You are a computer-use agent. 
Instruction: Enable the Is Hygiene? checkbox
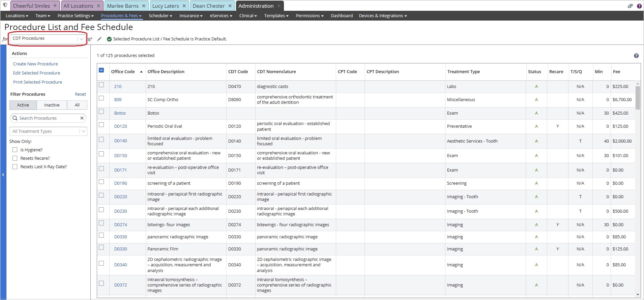(x=15, y=150)
